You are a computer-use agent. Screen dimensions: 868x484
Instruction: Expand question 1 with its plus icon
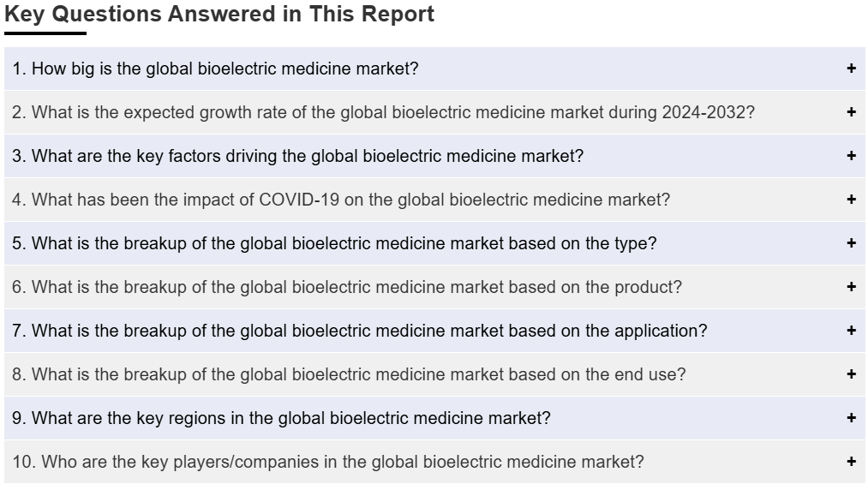click(852, 69)
